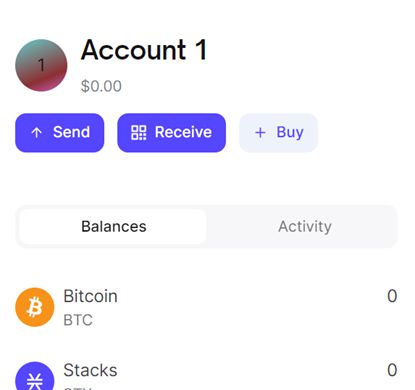Click the plus icon in Buy
Viewport: 415px width, 390px height.
point(260,133)
